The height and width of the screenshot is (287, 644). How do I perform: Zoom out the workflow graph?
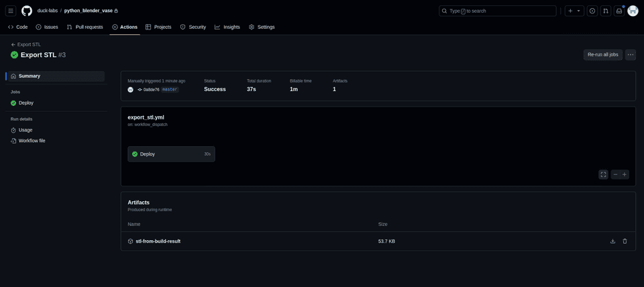pos(615,174)
